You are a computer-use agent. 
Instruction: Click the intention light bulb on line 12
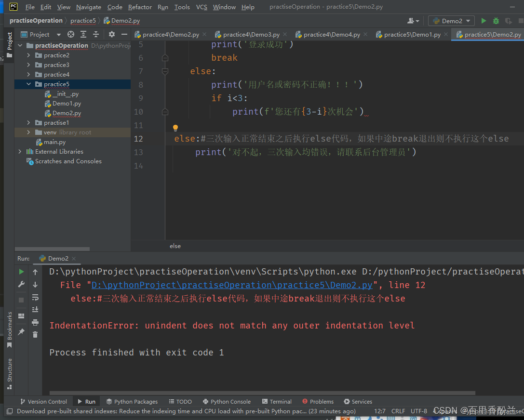click(175, 128)
